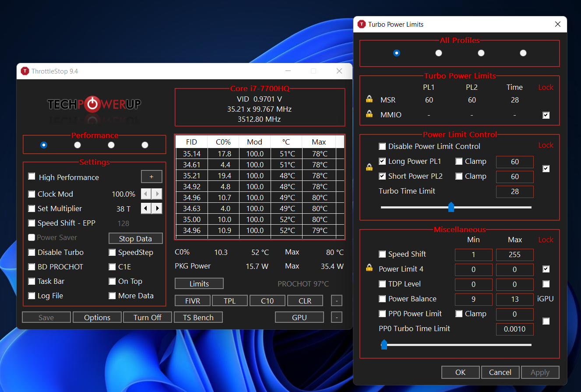The image size is (581, 392).
Task: Adjust the Turbo Time Limit slider handle
Action: 451,207
